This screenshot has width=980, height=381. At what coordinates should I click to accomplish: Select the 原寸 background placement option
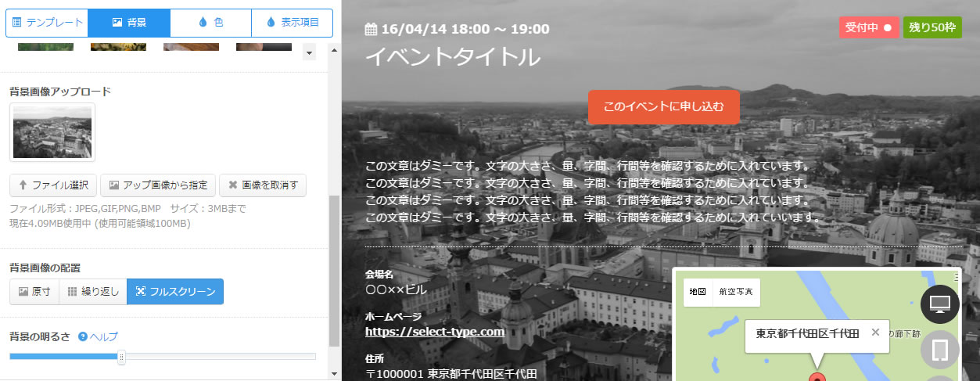(34, 292)
